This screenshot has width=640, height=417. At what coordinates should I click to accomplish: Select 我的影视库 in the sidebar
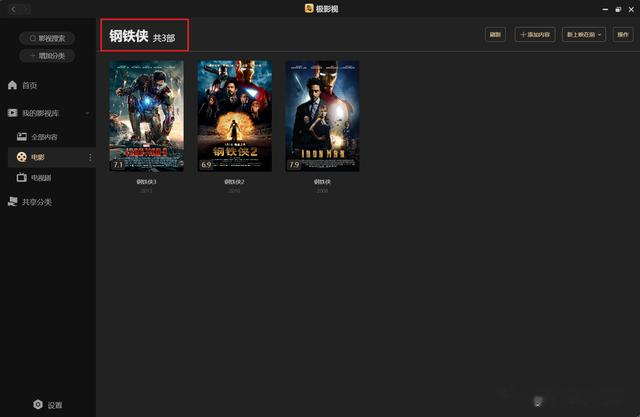coord(33,113)
